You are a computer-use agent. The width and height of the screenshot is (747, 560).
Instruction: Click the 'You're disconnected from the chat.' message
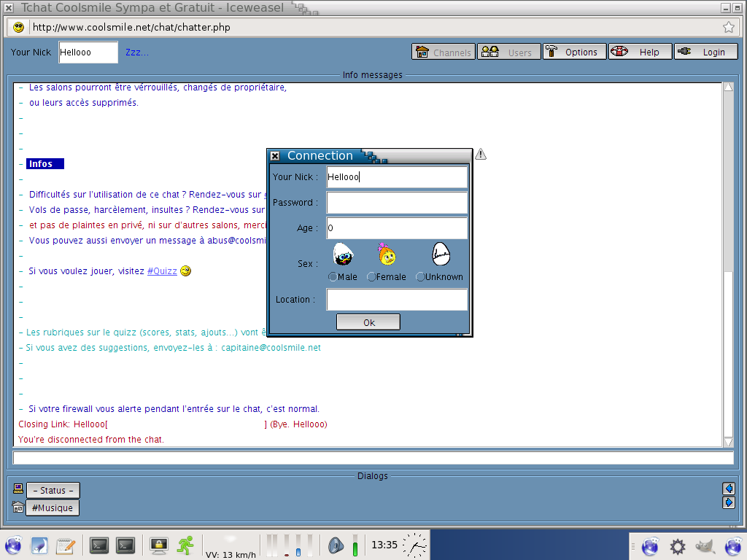(91, 440)
